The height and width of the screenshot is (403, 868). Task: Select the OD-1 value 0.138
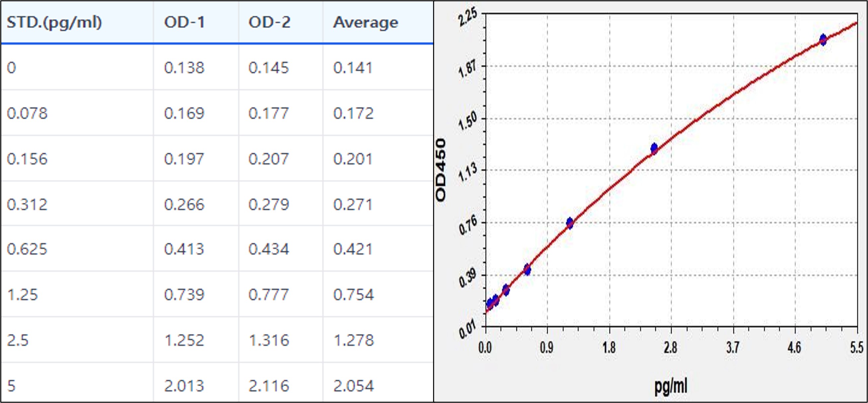184,68
